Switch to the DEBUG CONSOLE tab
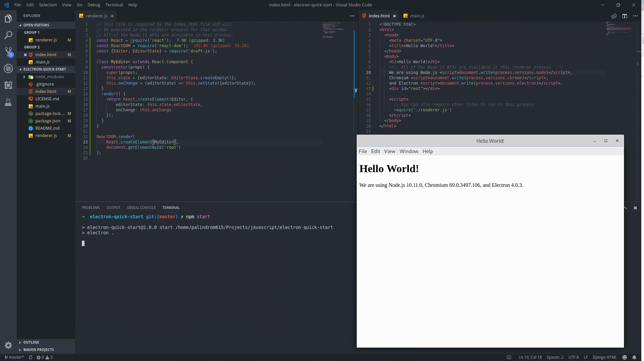Screen dimensions: 644x361 coord(141,208)
